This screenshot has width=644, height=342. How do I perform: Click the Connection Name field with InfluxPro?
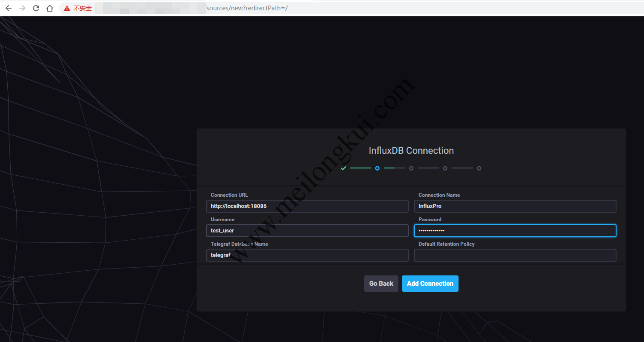pyautogui.click(x=515, y=206)
